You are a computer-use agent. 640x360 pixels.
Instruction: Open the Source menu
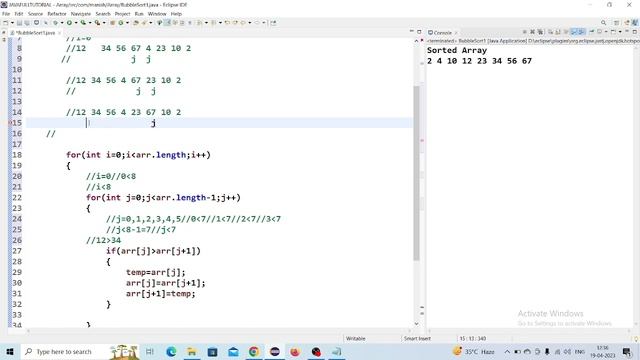click(35, 14)
